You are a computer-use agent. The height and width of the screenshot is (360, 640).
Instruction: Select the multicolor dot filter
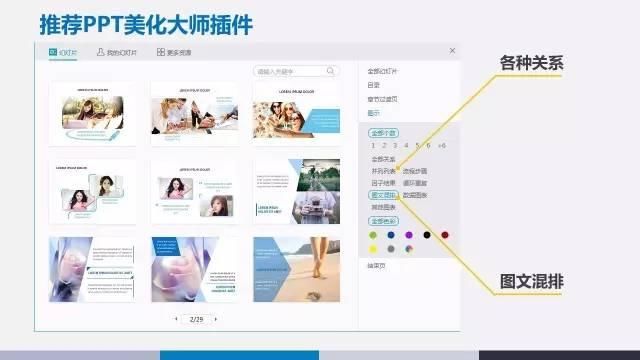[409, 249]
